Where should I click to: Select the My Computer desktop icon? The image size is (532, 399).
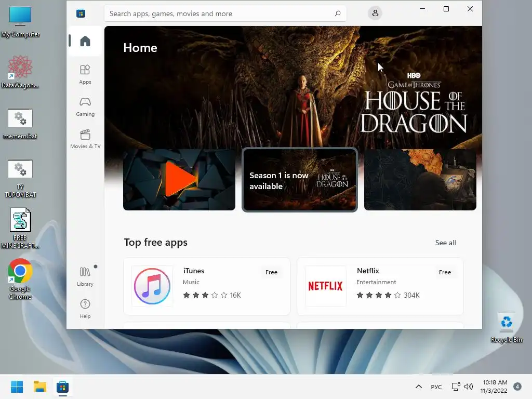(x=20, y=22)
